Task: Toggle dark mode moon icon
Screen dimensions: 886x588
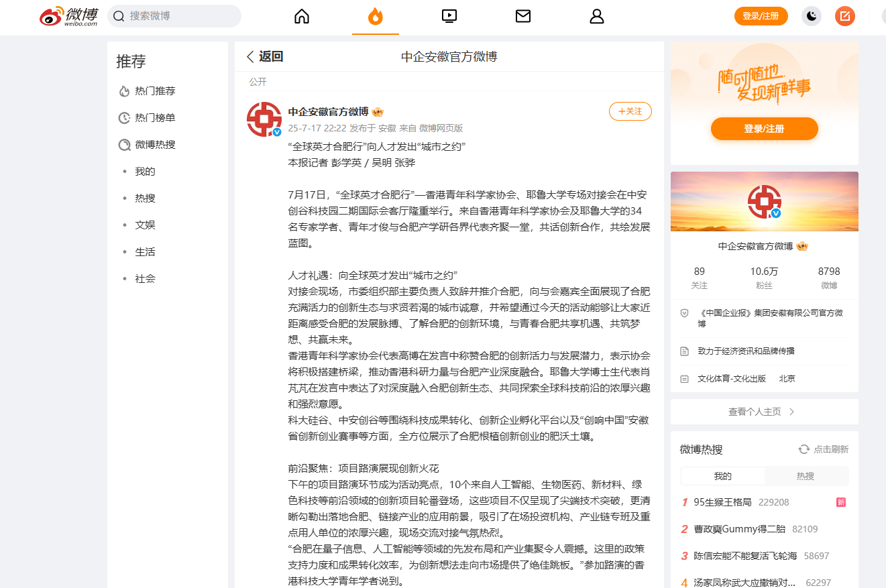Action: coord(812,16)
